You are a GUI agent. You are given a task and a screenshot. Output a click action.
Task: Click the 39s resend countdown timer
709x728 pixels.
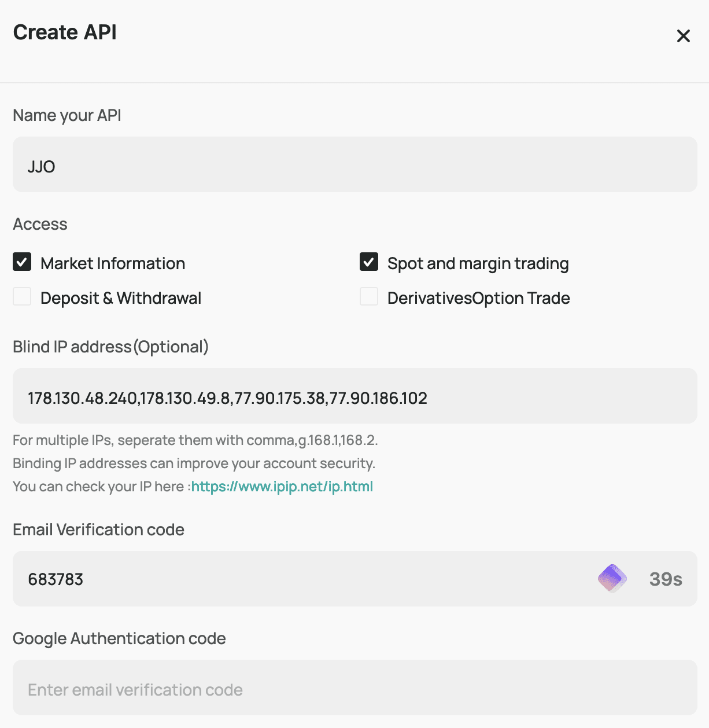point(666,579)
